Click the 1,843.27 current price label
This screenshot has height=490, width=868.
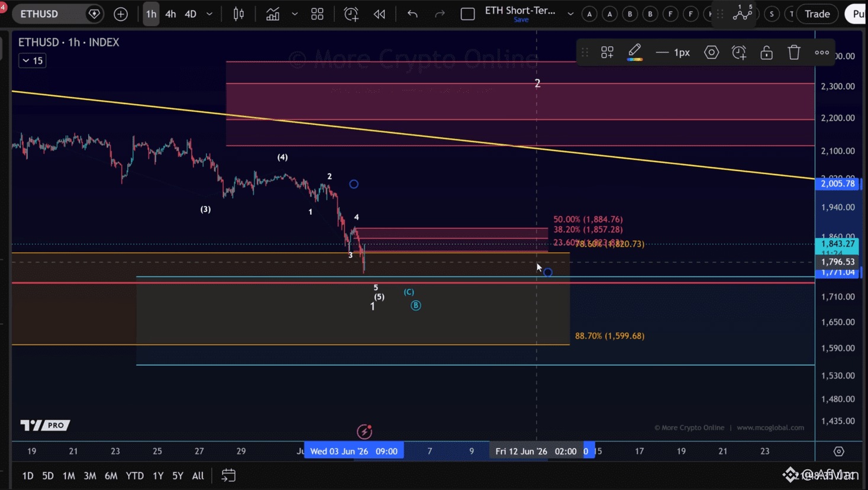point(838,244)
